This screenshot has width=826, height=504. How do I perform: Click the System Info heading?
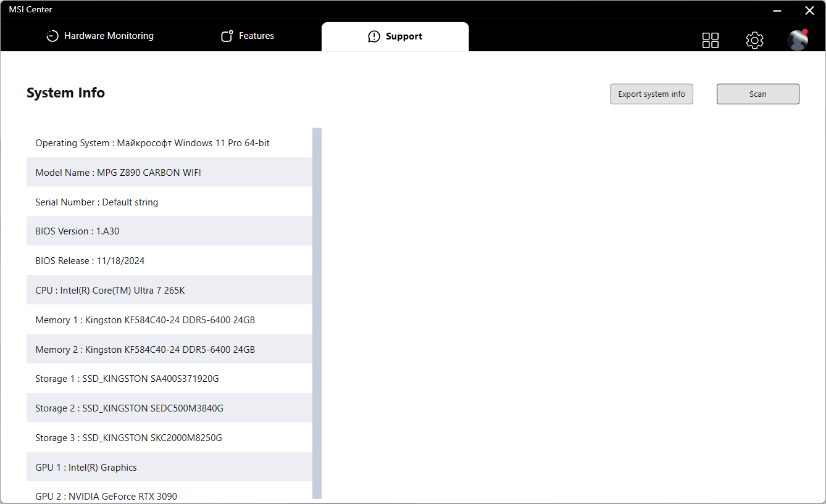click(65, 93)
